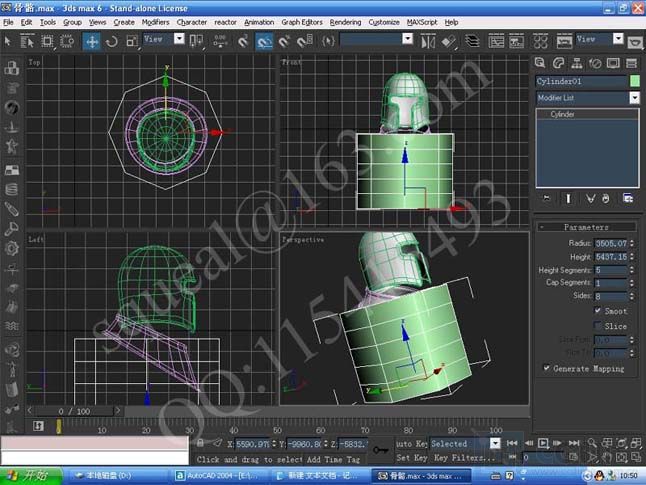
Task: Select Cylinder entry in modifier stack
Action: pyautogui.click(x=587, y=114)
